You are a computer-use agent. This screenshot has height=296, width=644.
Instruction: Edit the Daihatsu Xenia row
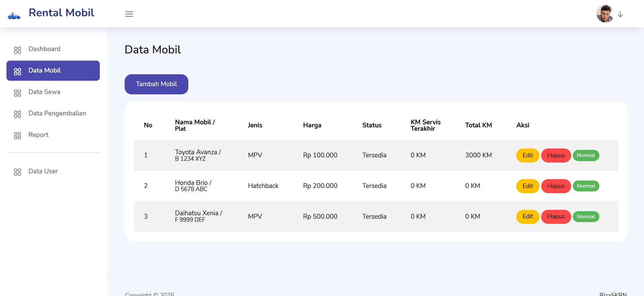click(528, 217)
